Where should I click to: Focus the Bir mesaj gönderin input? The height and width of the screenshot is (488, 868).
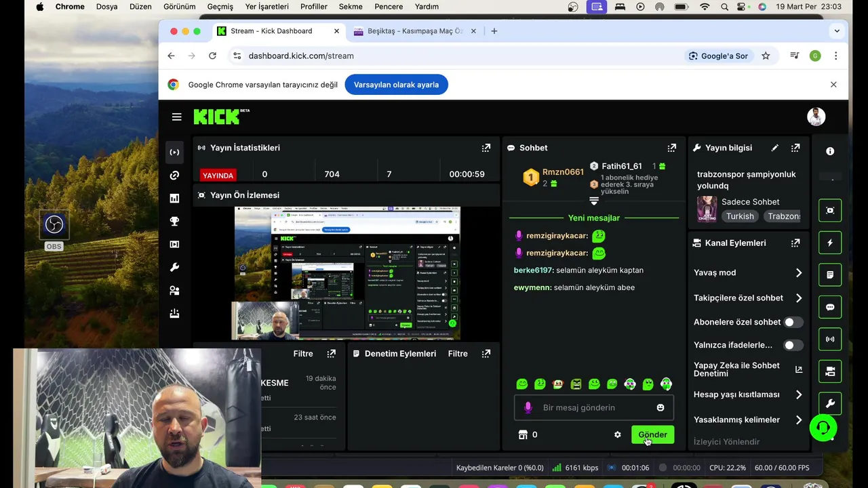click(593, 407)
